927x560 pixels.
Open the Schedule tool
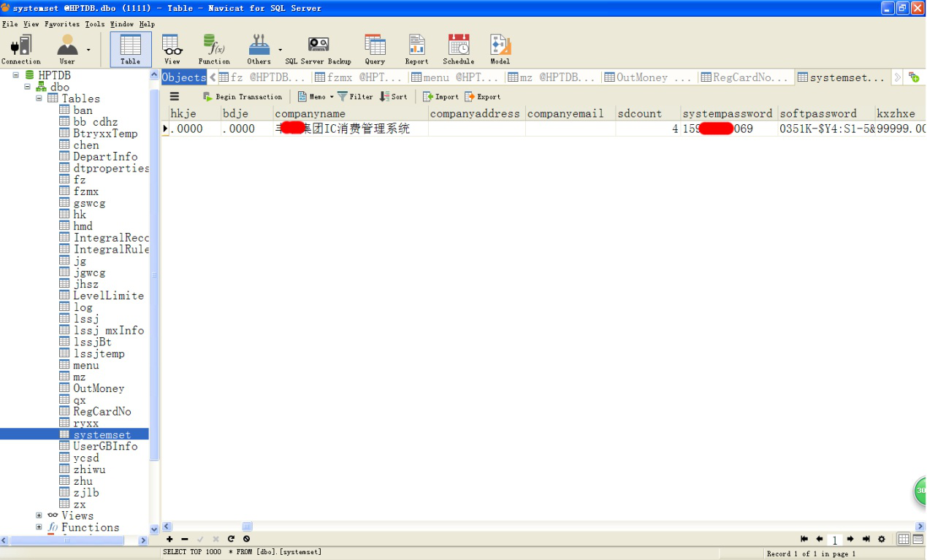tap(459, 49)
